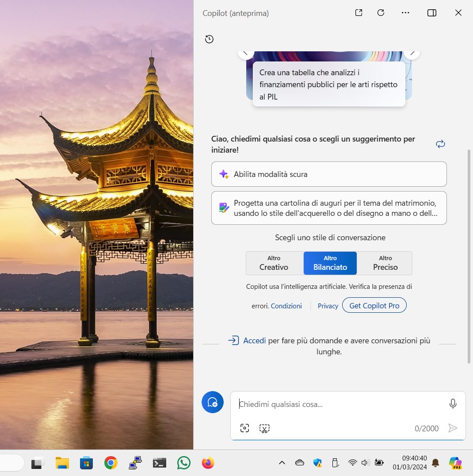The height and width of the screenshot is (476, 473).
Task: Choose the Progetta una cartolina di auguri suggestion
Action: point(329,208)
